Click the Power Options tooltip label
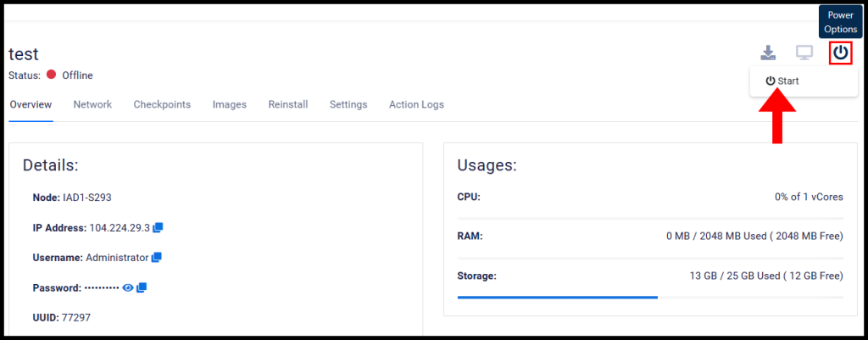 pyautogui.click(x=840, y=22)
